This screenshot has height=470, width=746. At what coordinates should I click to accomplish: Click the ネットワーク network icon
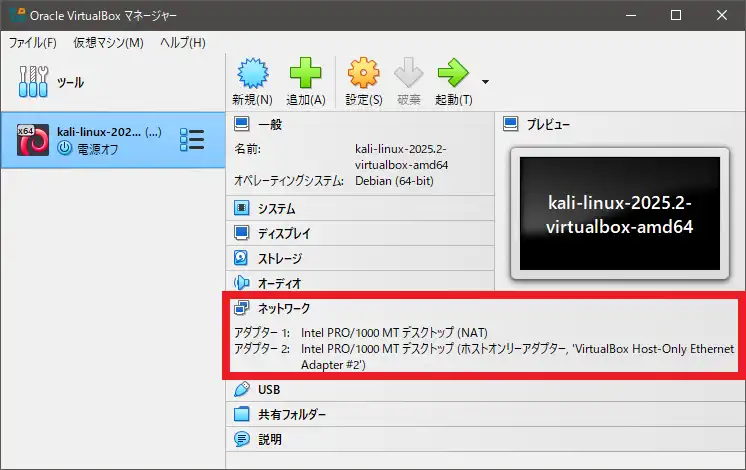(x=242, y=308)
